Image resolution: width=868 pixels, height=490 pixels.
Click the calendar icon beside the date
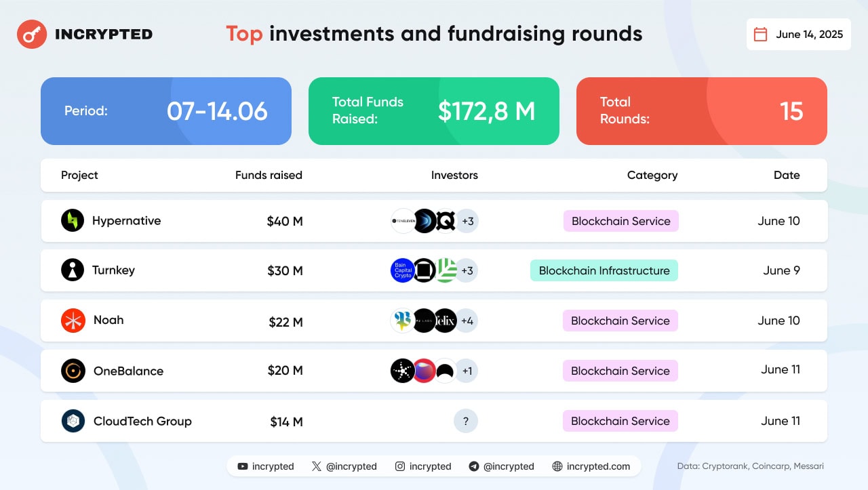click(x=761, y=34)
